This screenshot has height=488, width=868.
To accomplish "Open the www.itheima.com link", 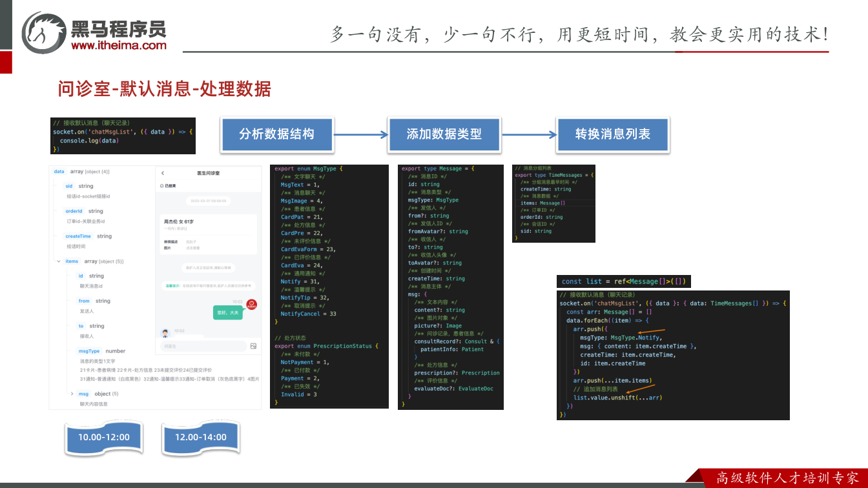I will coord(119,45).
